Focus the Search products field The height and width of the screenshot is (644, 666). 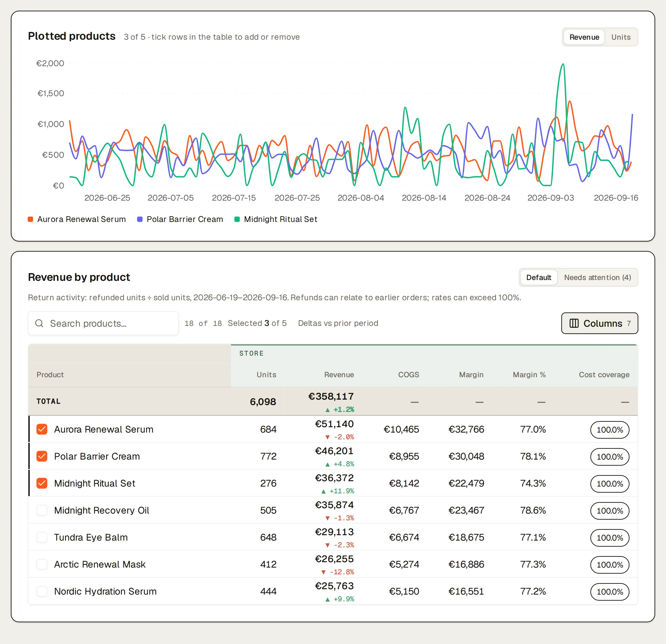point(103,323)
